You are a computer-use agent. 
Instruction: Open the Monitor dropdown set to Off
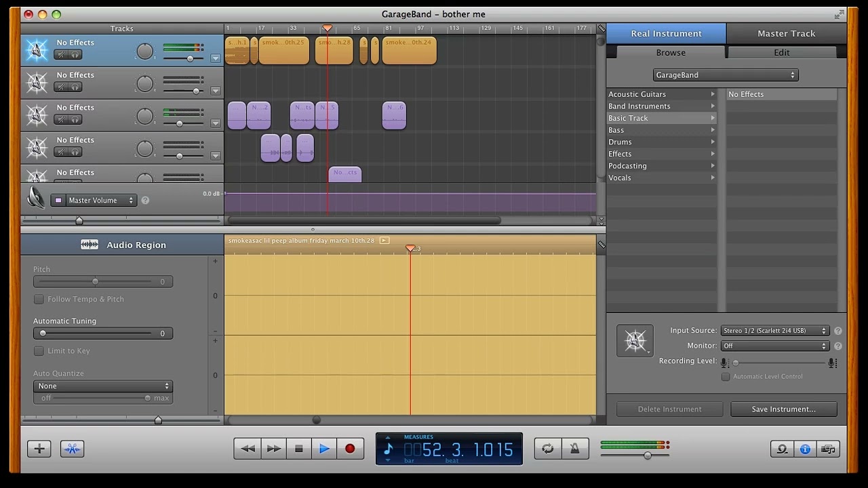(x=775, y=346)
